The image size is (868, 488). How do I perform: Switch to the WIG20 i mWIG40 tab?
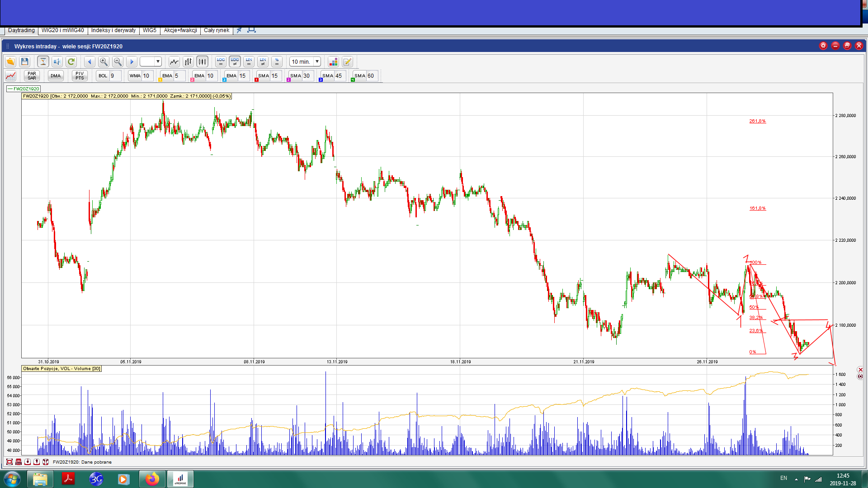click(x=62, y=30)
